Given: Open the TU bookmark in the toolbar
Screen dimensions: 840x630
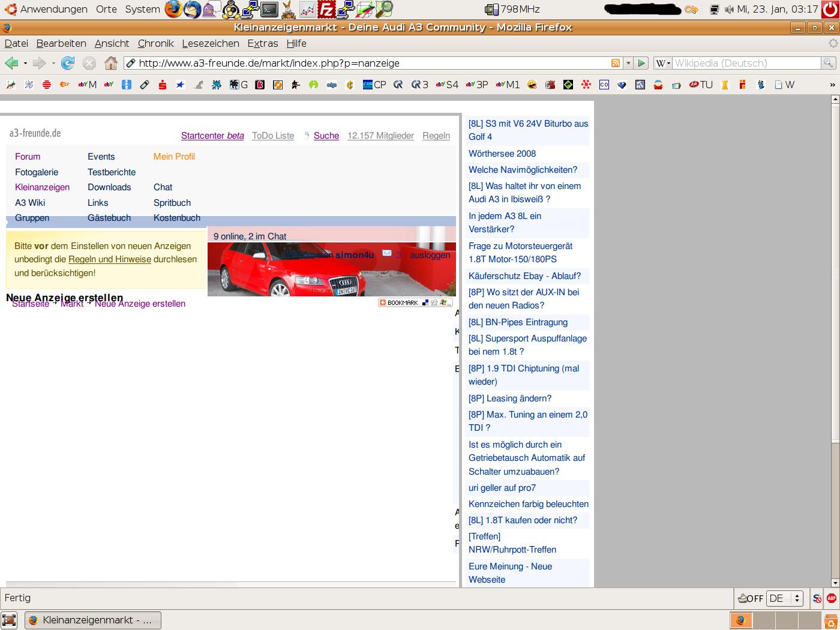Looking at the screenshot, I should coord(701,85).
